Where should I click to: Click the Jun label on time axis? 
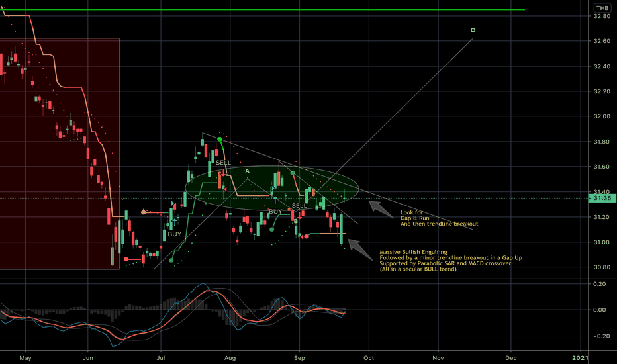[x=88, y=357]
